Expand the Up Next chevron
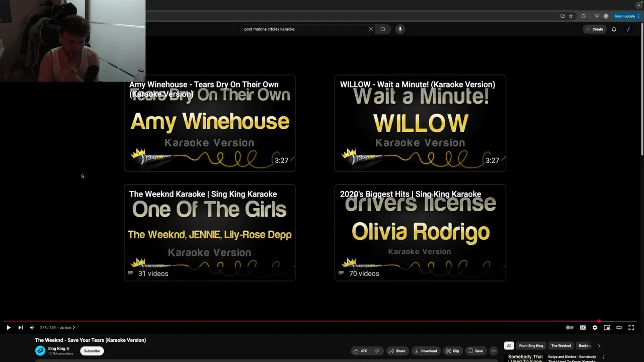This screenshot has width=644, height=362. click(74, 327)
